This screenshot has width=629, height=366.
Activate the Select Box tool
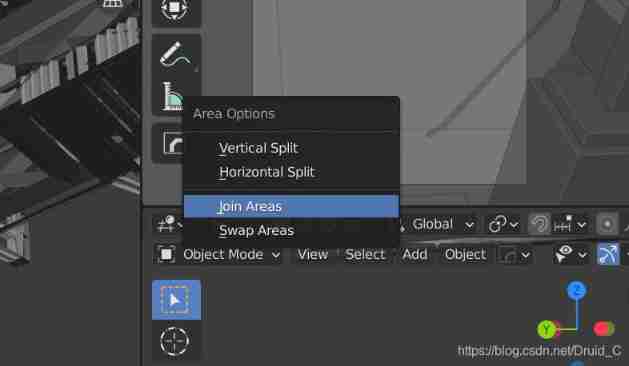176,300
